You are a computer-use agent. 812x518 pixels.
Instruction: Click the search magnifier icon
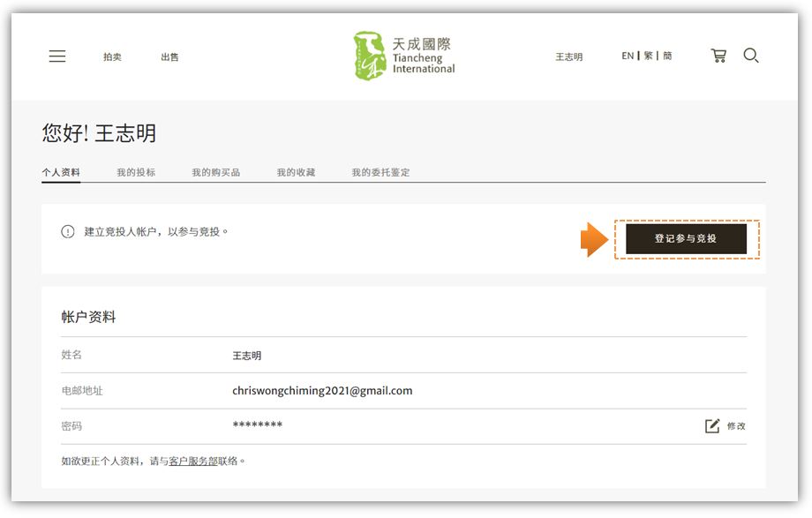[x=751, y=56]
